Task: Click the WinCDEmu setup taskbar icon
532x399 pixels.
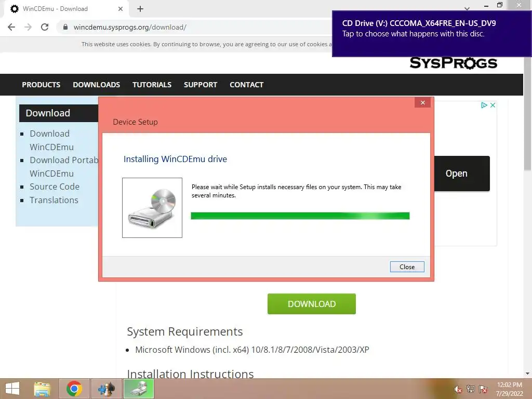Action: [139, 389]
